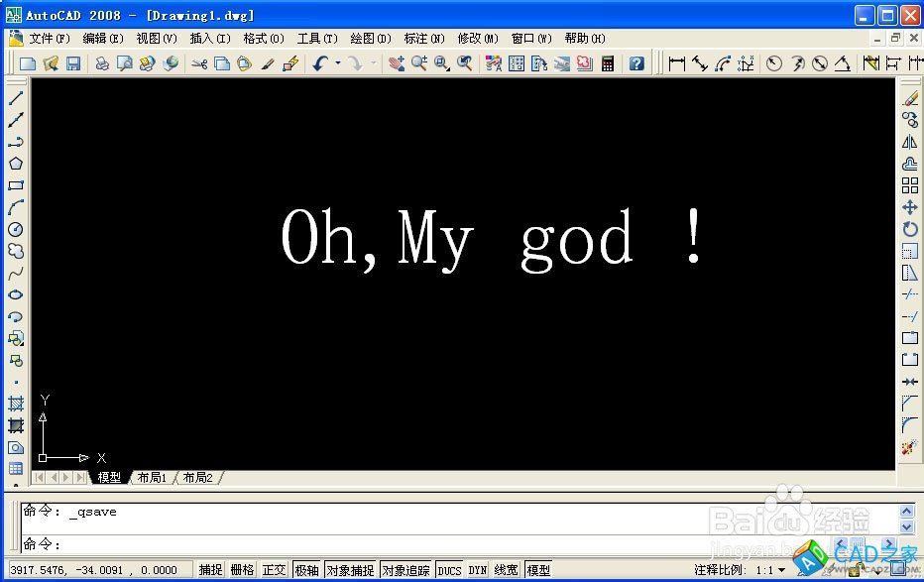
Task: Open the 绘图(D) menu
Action: pos(370,39)
